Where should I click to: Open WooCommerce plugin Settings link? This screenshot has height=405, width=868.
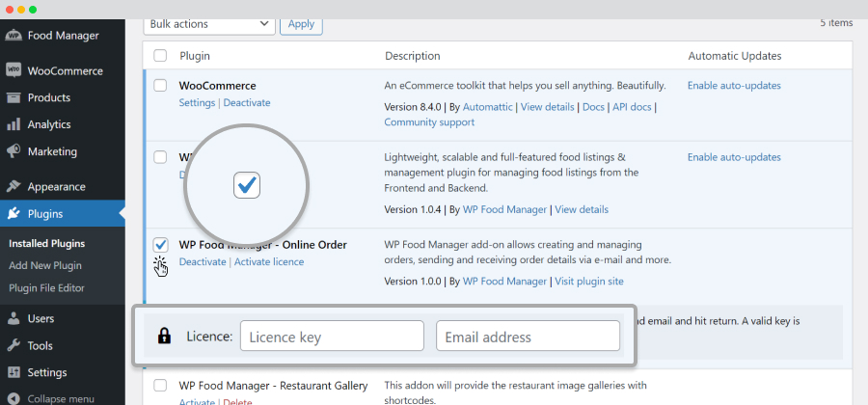197,103
